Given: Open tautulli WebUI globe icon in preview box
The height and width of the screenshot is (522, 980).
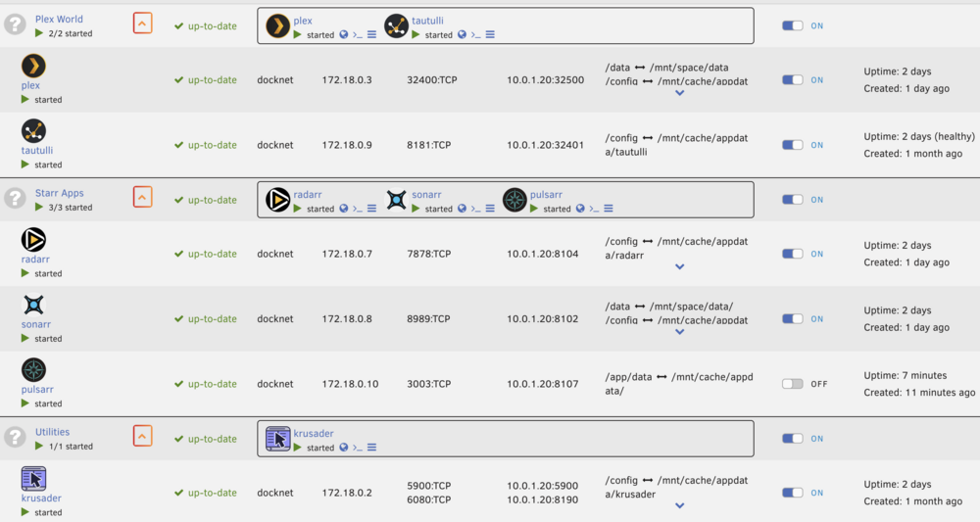Looking at the screenshot, I should [x=462, y=35].
